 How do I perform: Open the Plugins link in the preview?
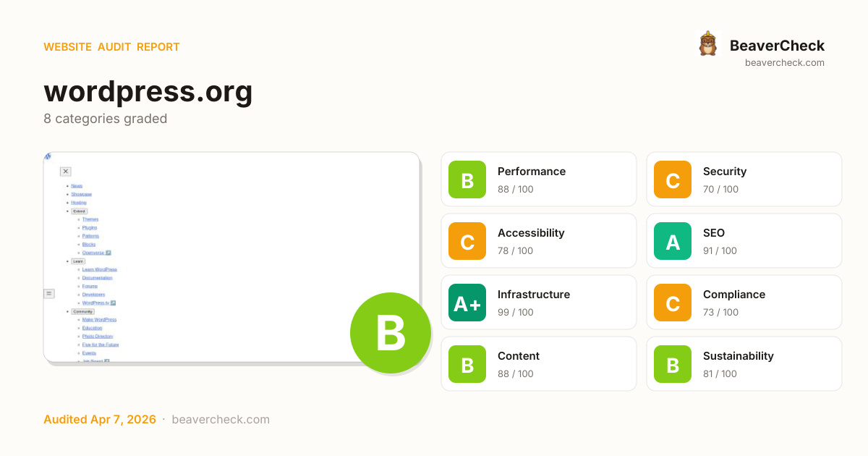click(x=89, y=227)
